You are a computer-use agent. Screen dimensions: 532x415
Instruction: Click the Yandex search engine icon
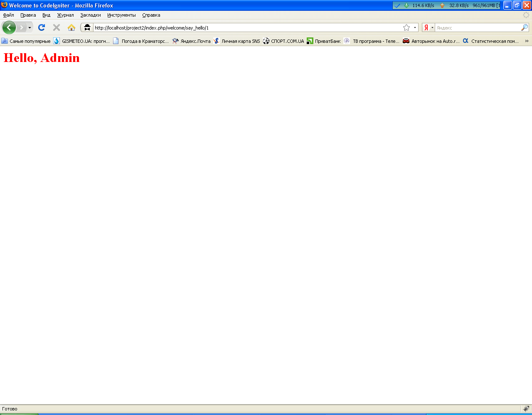click(x=426, y=28)
